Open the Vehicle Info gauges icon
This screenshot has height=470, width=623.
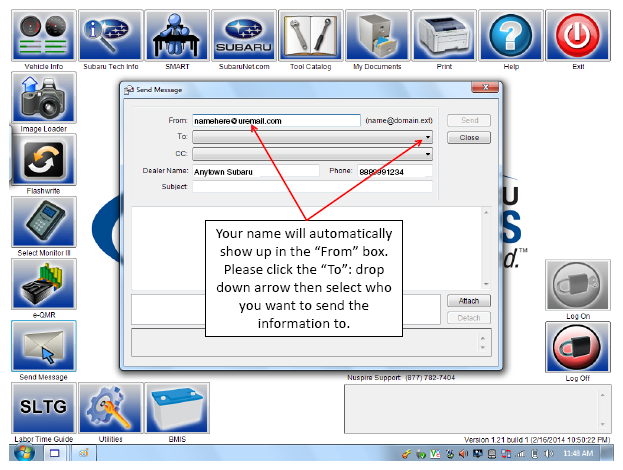(x=44, y=36)
